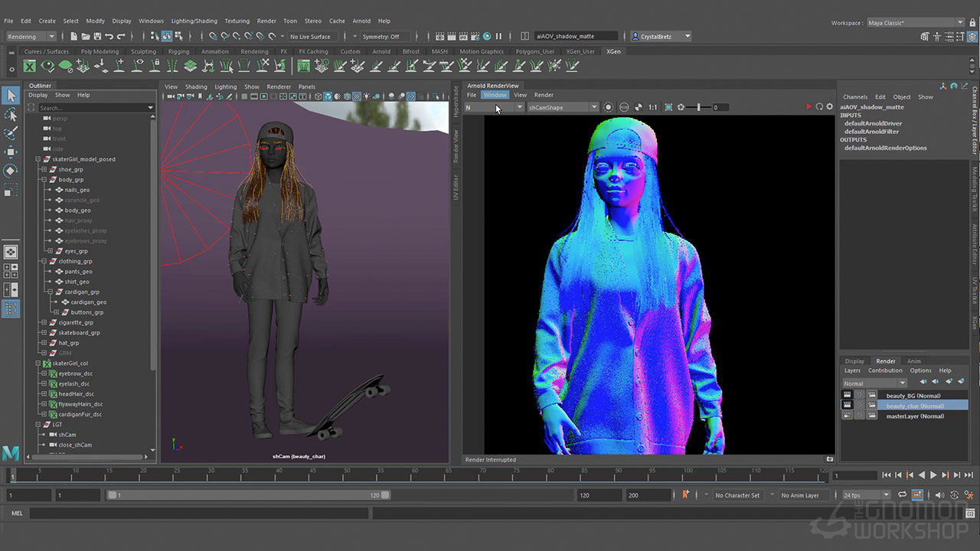Open the Rendering menu set dropdown
This screenshot has width=980, height=551.
click(x=31, y=37)
